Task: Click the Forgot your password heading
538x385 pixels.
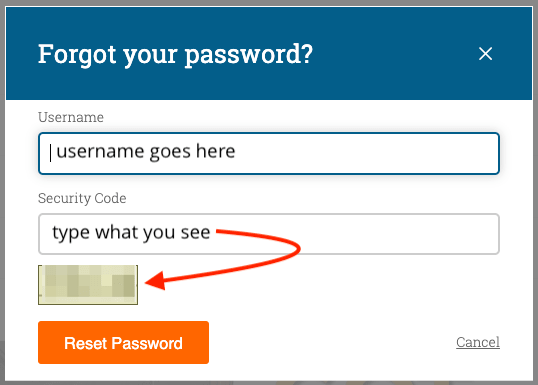Action: click(x=175, y=54)
